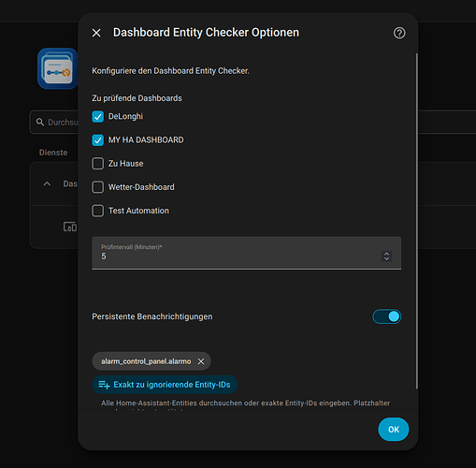Click the search magnifier icon
Image resolution: width=476 pixels, height=468 pixels.
click(x=40, y=122)
